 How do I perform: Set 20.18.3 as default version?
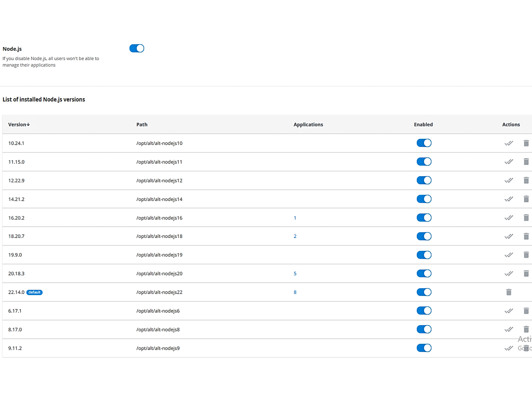509,273
